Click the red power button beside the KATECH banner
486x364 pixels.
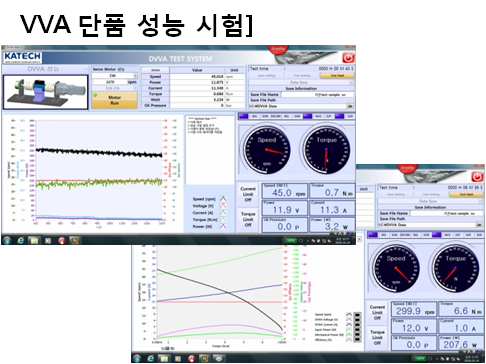click(348, 58)
